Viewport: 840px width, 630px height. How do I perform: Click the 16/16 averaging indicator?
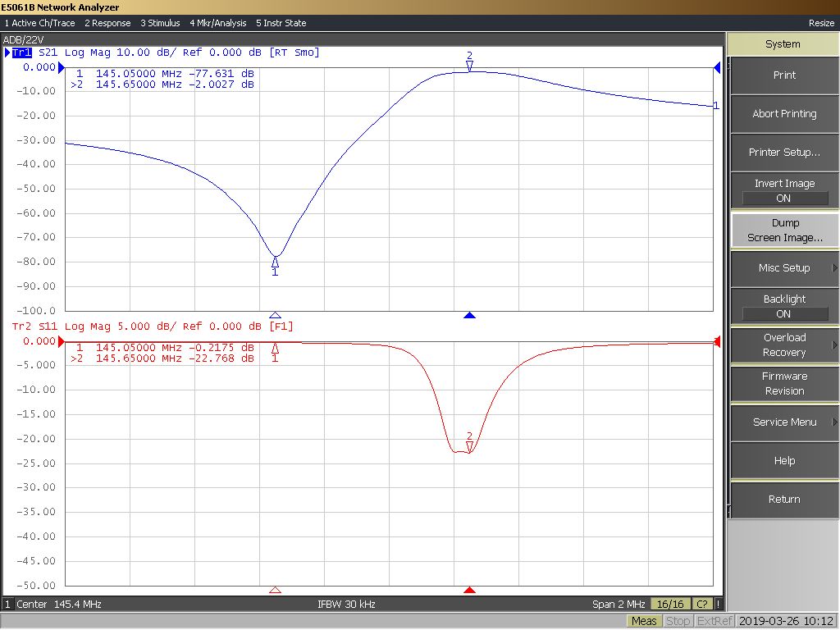[x=670, y=605]
